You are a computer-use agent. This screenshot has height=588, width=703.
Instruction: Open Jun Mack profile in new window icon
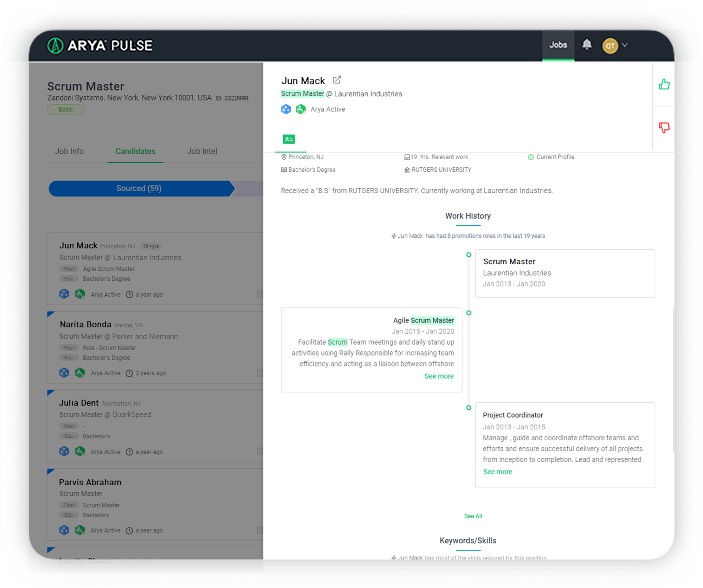click(x=337, y=80)
